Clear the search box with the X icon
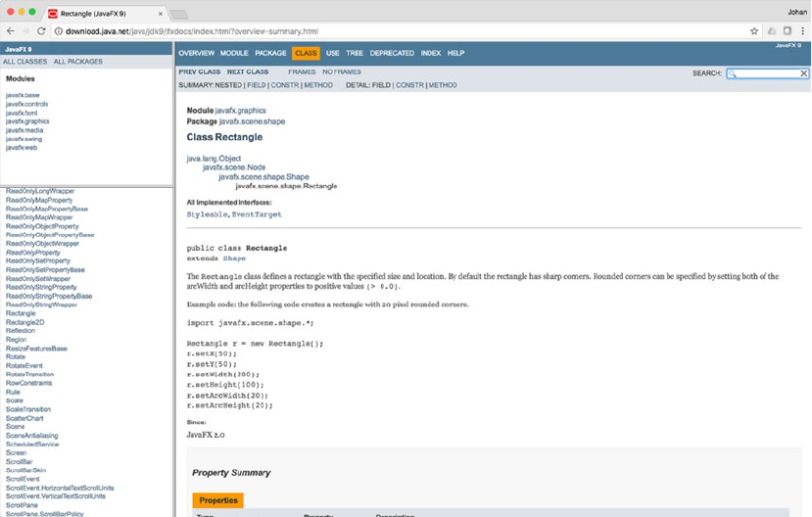 pos(803,73)
